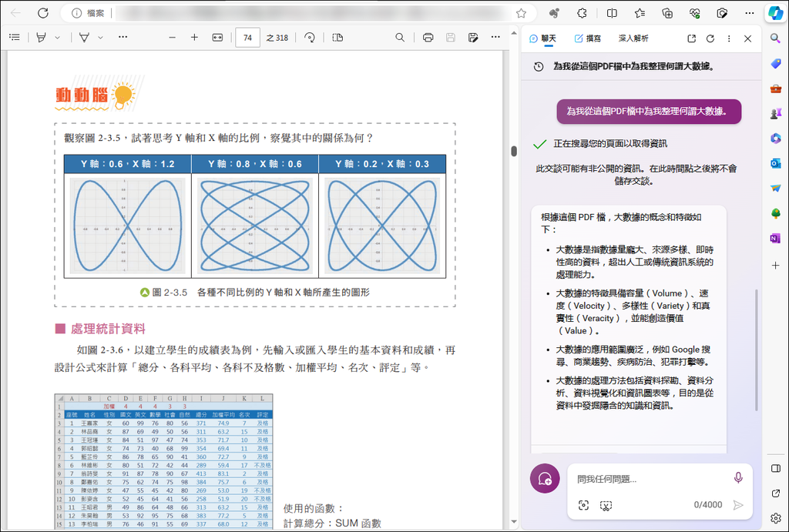Search within the PDF
789x532 pixels.
400,37
